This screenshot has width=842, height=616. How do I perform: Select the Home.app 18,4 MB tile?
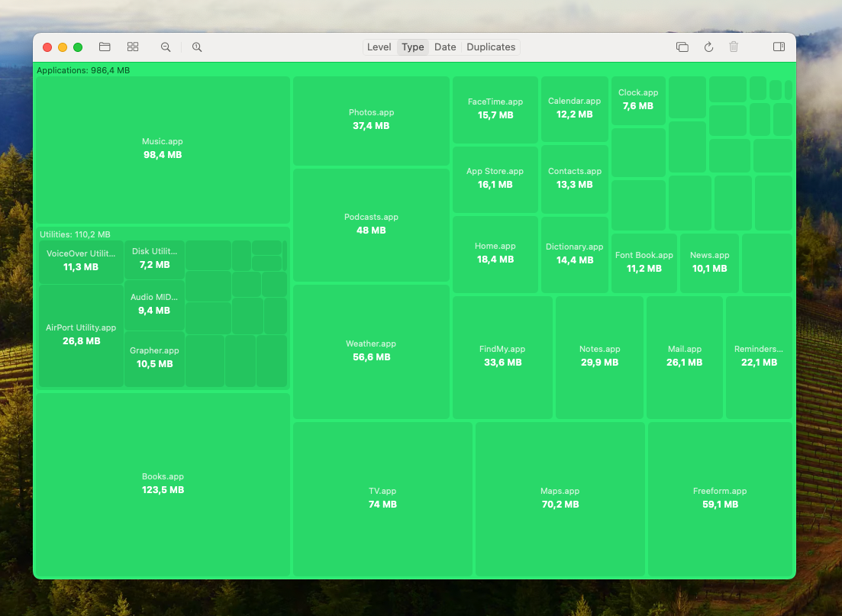pos(495,254)
